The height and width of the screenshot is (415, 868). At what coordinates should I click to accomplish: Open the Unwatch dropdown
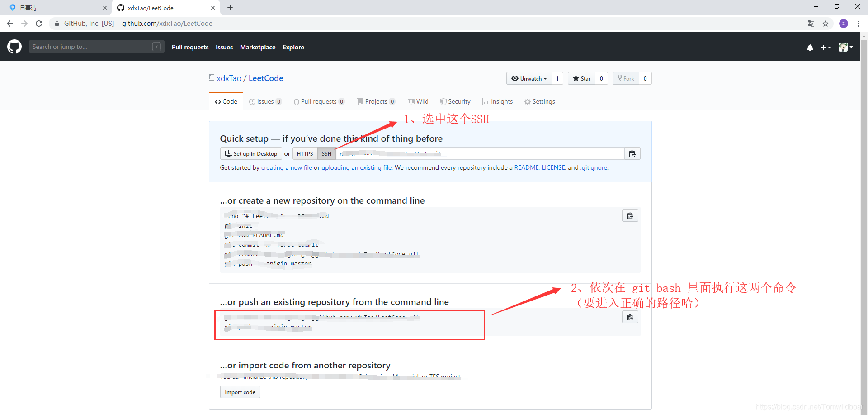tap(529, 78)
